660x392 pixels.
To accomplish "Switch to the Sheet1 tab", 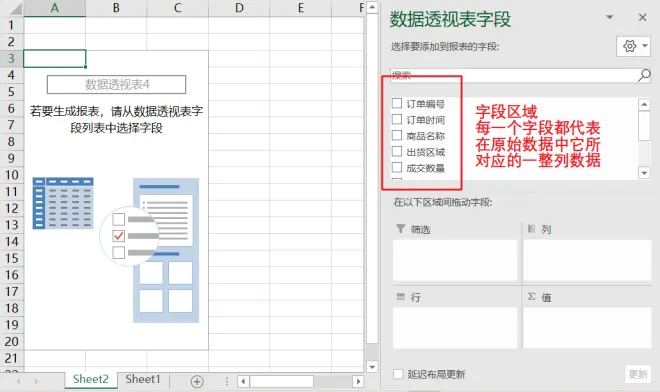I will coord(143,379).
